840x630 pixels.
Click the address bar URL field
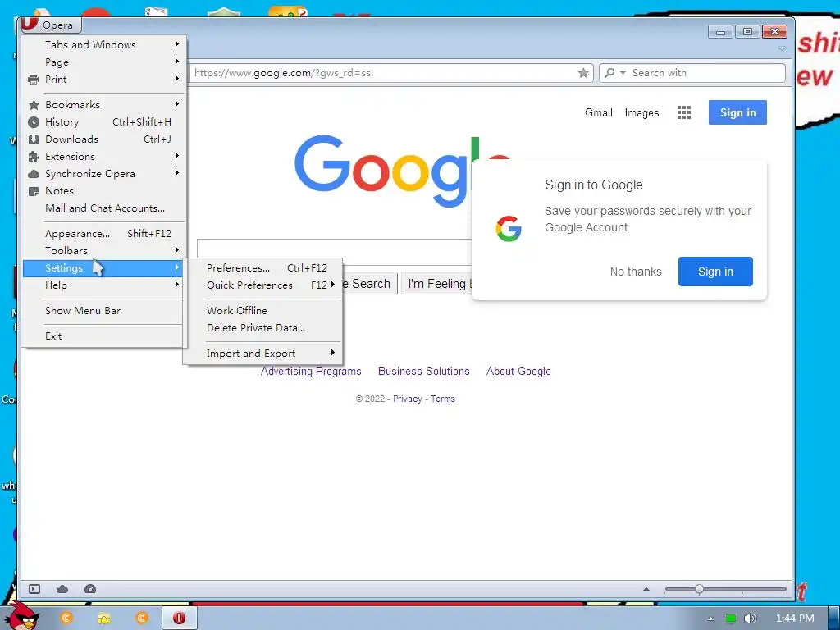tap(383, 73)
